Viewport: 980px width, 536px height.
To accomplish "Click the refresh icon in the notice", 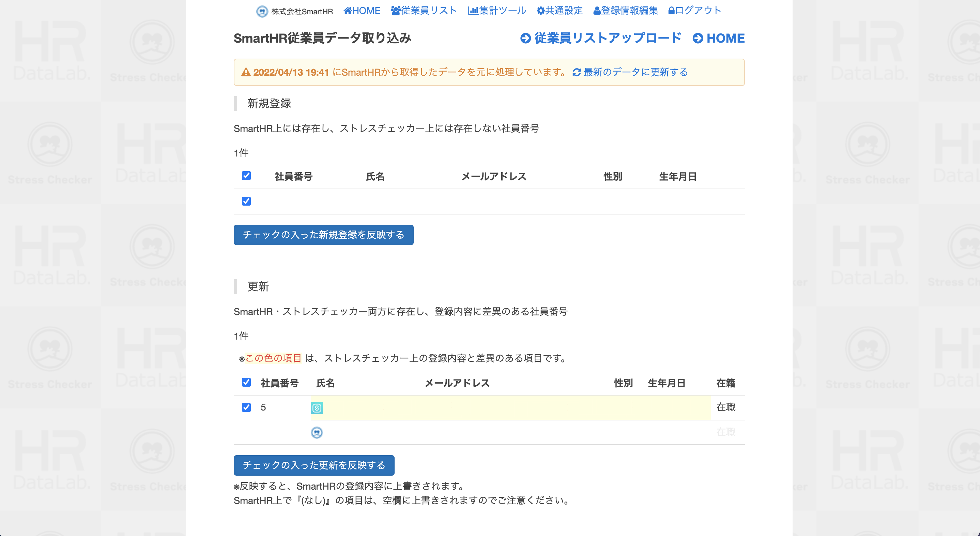I will coord(577,72).
